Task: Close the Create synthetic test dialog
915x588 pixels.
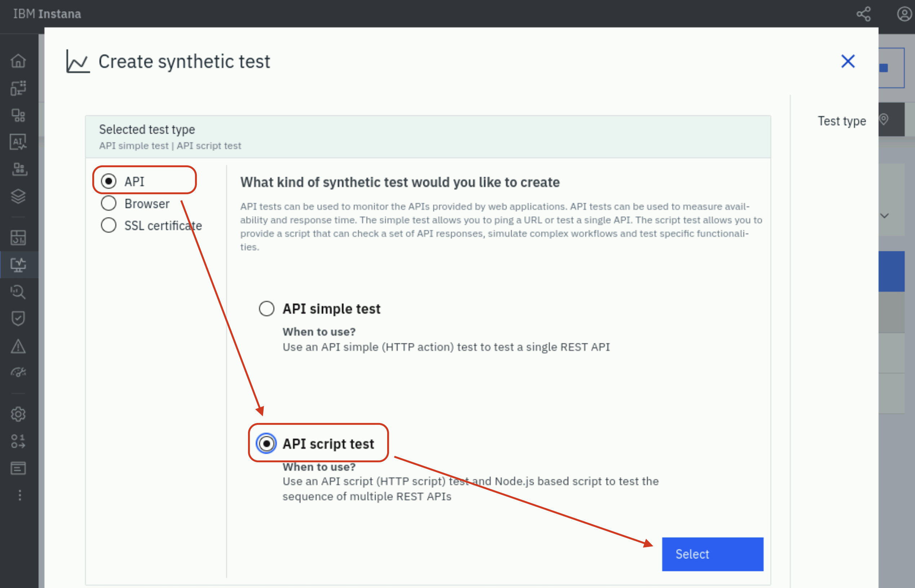Action: point(848,61)
